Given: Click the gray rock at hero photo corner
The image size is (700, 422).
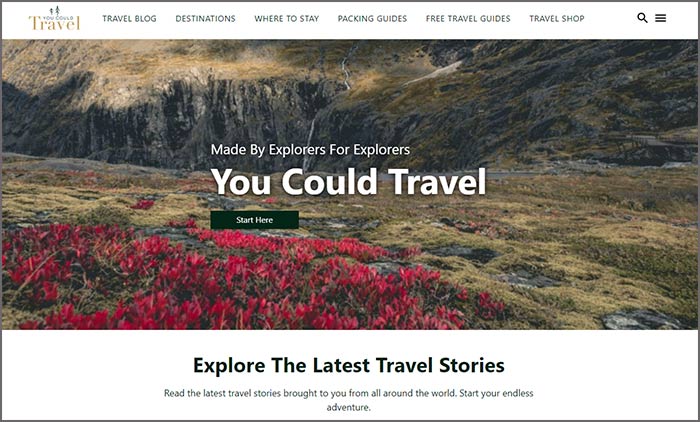Looking at the screenshot, I should point(641,320).
